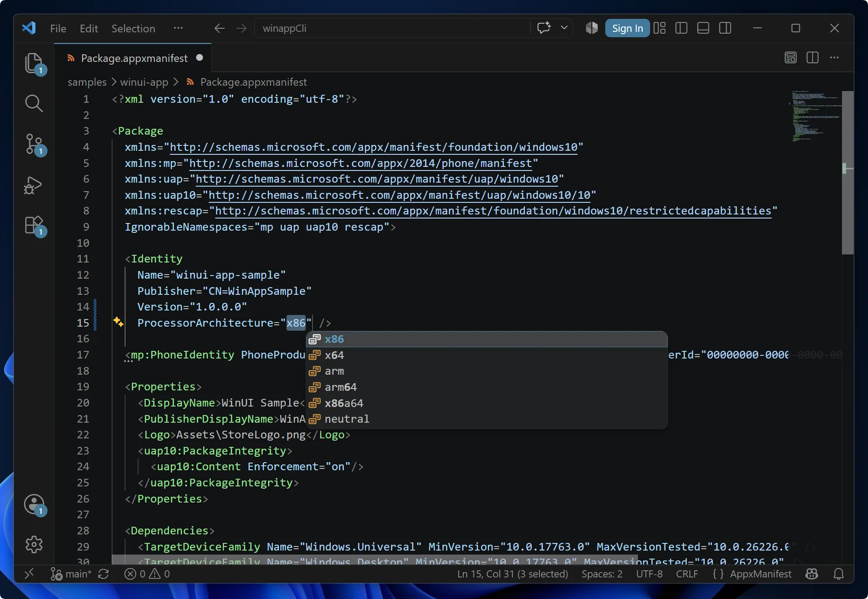868x599 pixels.
Task: Toggle the primary side bar
Action: click(681, 28)
